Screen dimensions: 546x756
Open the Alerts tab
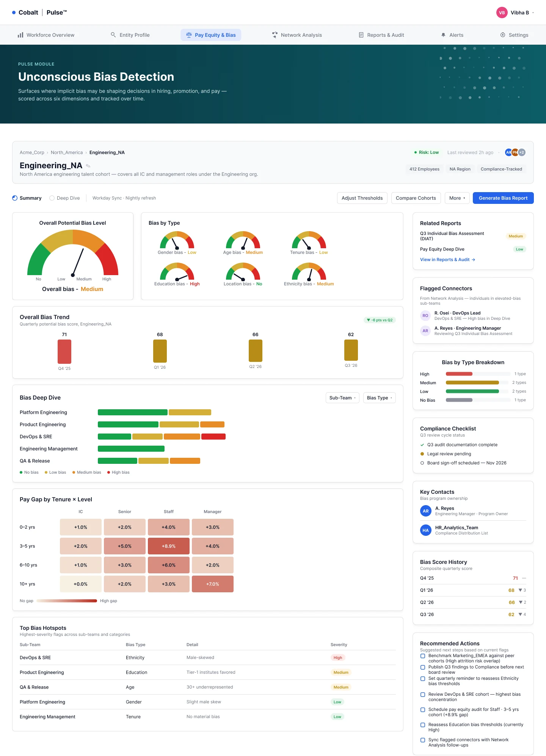(452, 35)
